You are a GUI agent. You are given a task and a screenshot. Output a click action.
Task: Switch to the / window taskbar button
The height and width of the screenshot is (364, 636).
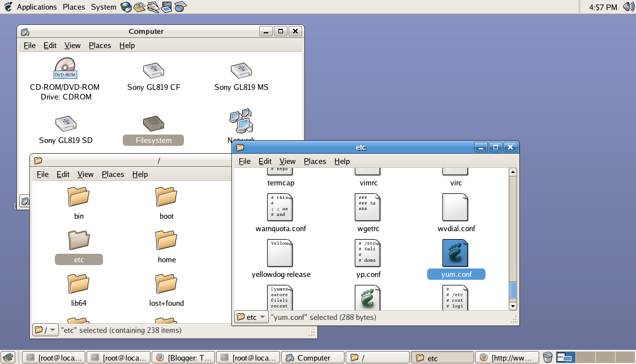[x=377, y=358]
